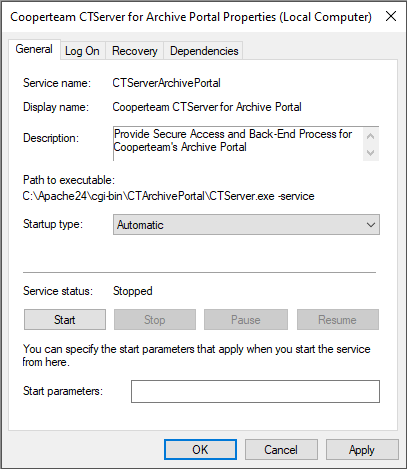
Task: Click the Start parameters label
Action: tap(63, 391)
